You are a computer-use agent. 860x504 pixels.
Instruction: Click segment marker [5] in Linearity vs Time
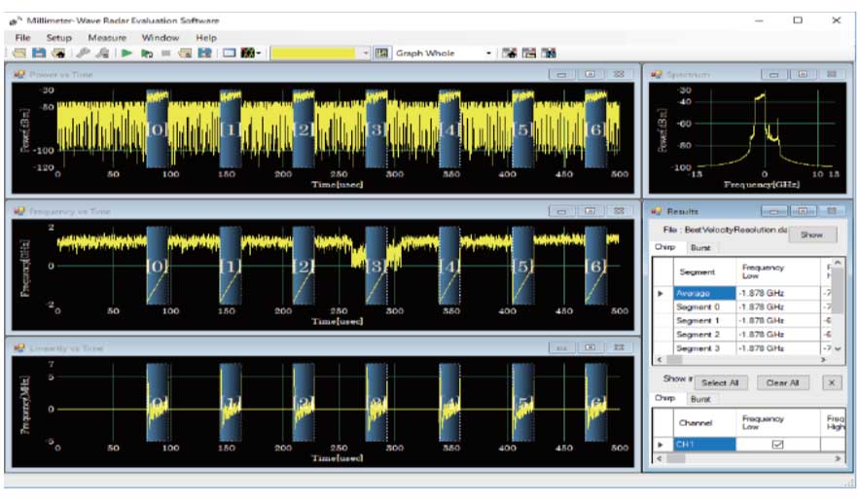point(522,402)
